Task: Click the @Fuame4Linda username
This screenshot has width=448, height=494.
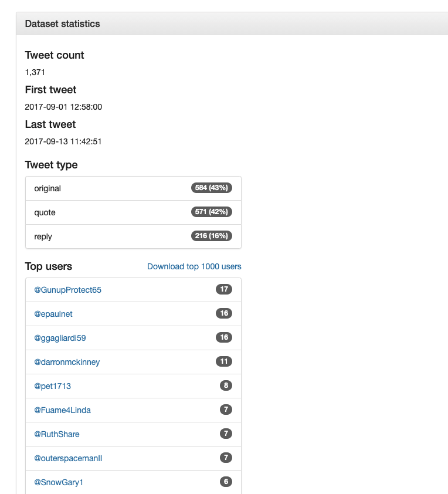Action: (62, 410)
